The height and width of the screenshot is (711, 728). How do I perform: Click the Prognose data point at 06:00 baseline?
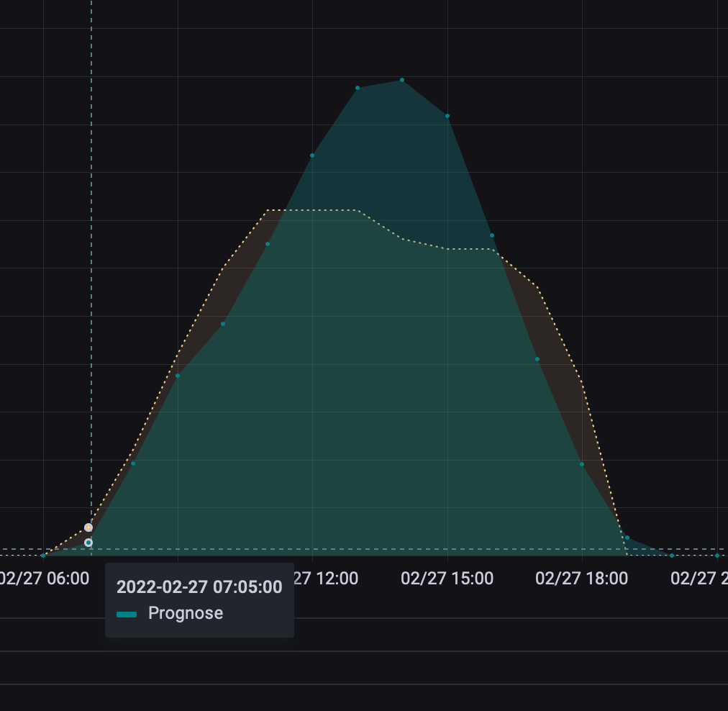(x=43, y=556)
